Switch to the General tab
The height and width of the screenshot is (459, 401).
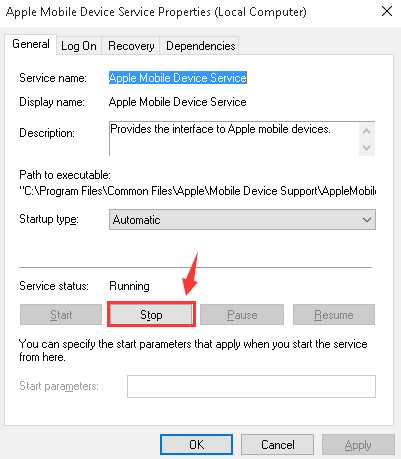tap(31, 44)
